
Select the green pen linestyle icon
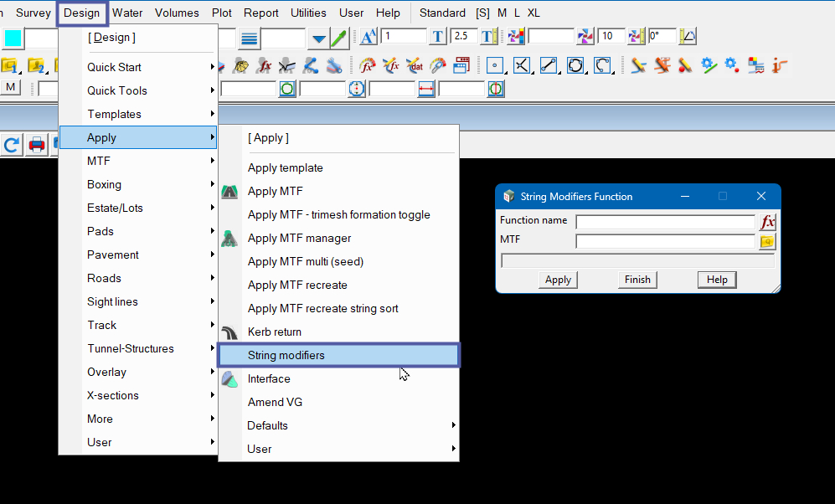point(339,38)
